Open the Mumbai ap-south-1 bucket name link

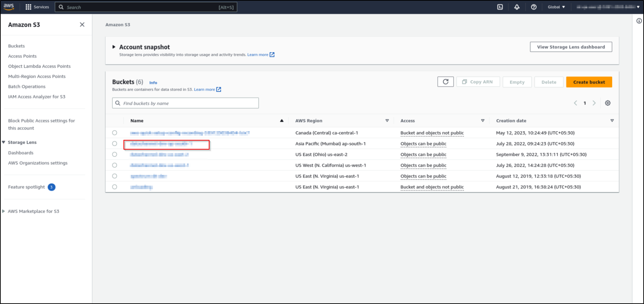[x=161, y=144]
